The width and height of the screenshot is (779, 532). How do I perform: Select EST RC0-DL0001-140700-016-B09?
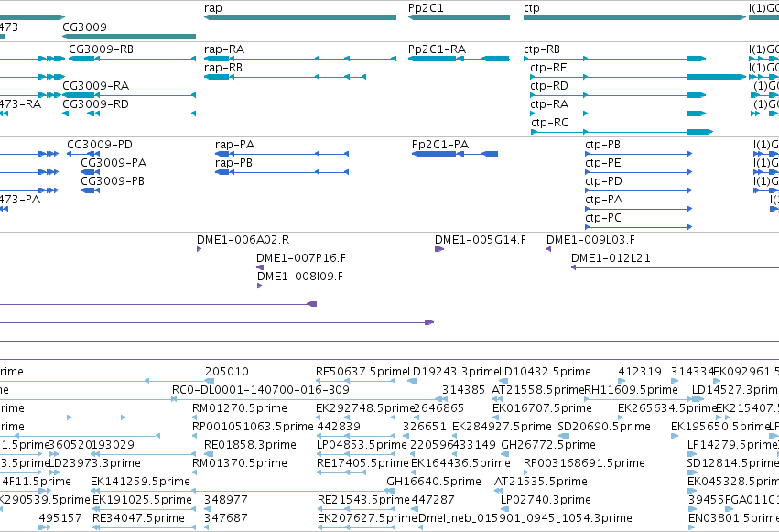tap(261, 390)
